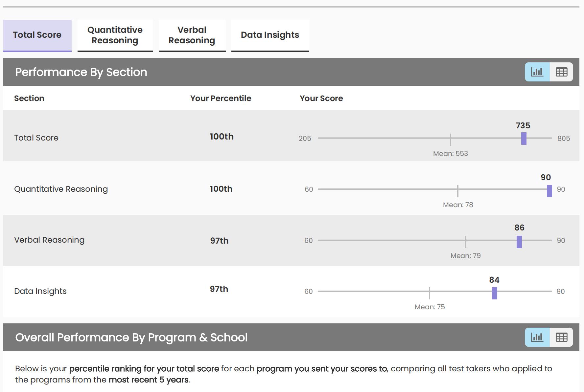
Task: Click the Data Insights score marker at 84
Action: 494,293
